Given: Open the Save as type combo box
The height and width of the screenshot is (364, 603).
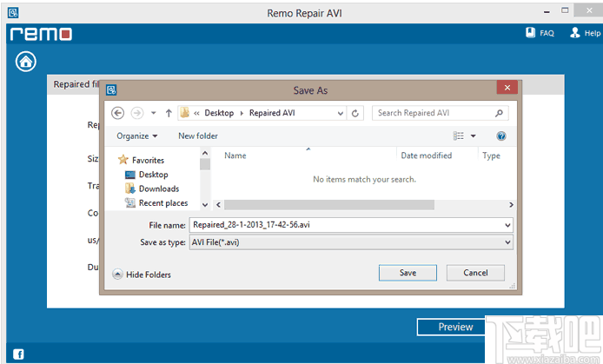Looking at the screenshot, I should pos(351,242).
